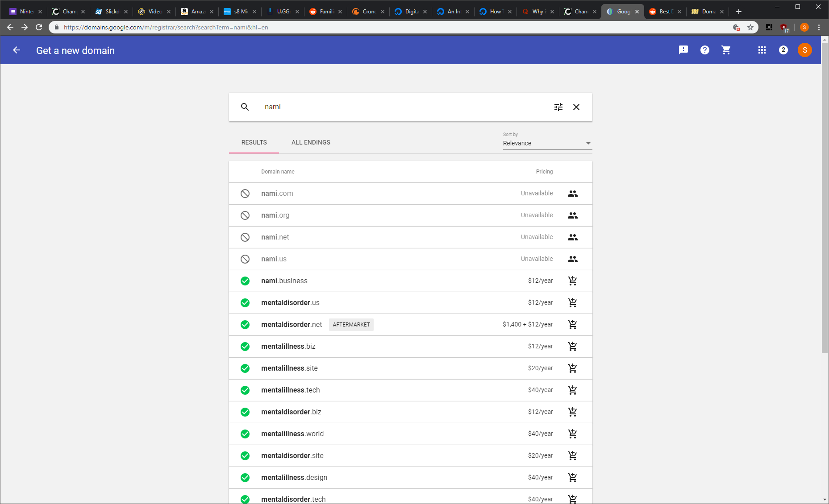The height and width of the screenshot is (504, 829).
Task: Send feedback via the header icon
Action: click(683, 50)
